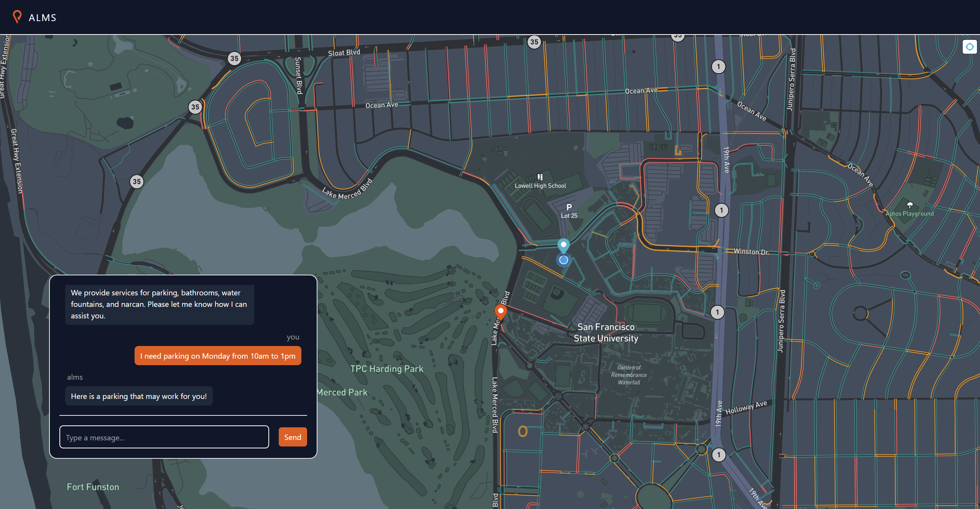Click the light blue parking marker pin

(x=563, y=245)
